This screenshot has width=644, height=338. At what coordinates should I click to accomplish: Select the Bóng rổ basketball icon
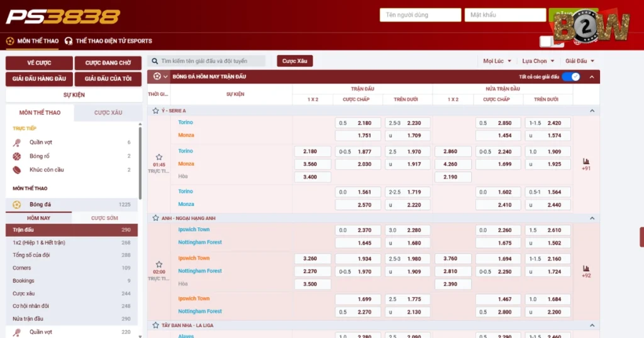coord(17,156)
